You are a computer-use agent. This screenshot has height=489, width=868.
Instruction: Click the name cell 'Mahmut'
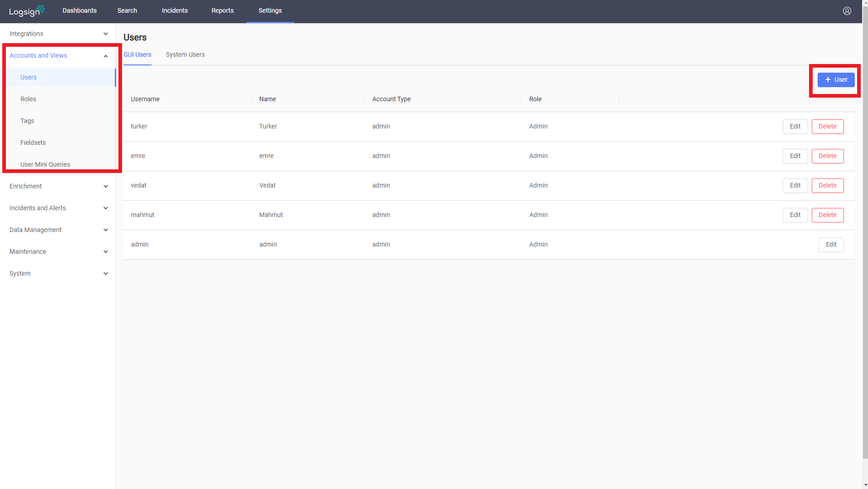pyautogui.click(x=271, y=215)
